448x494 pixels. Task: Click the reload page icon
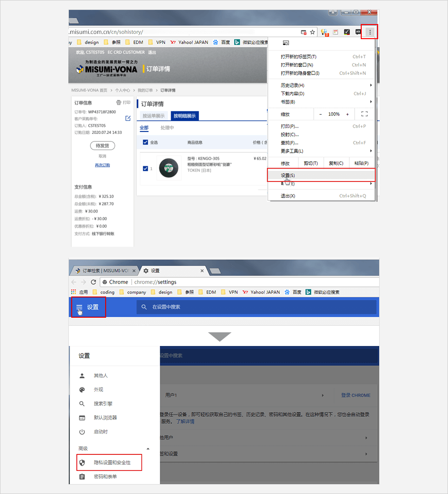(x=93, y=282)
